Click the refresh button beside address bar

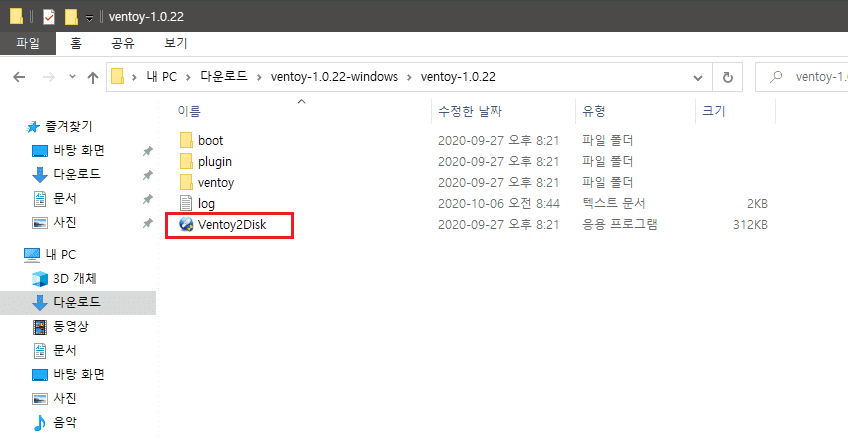tap(728, 77)
